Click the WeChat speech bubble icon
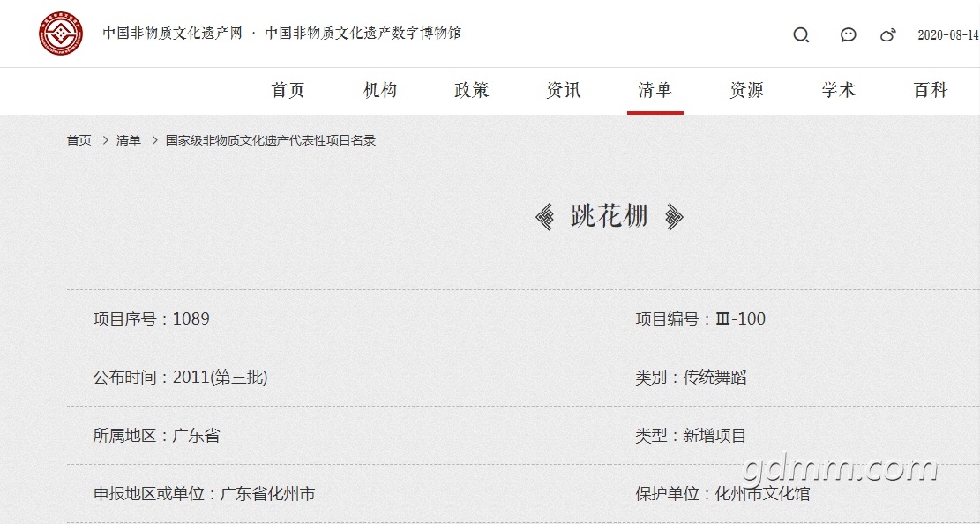Viewport: 980px width, 524px height. pyautogui.click(x=848, y=35)
